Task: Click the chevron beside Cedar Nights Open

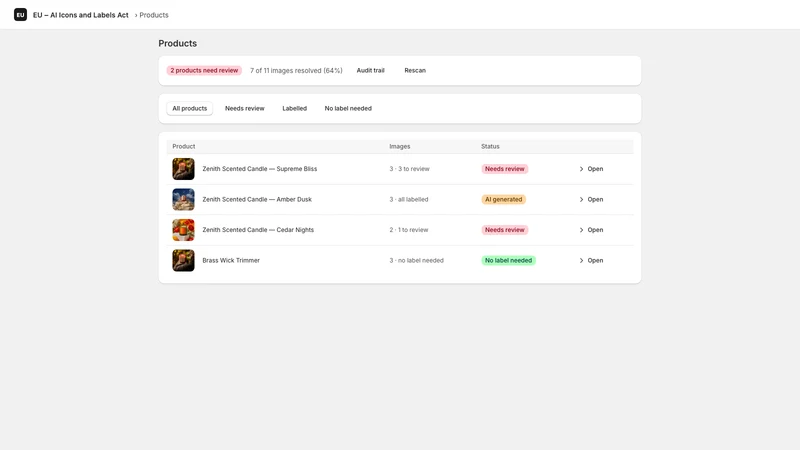Action: click(581, 230)
